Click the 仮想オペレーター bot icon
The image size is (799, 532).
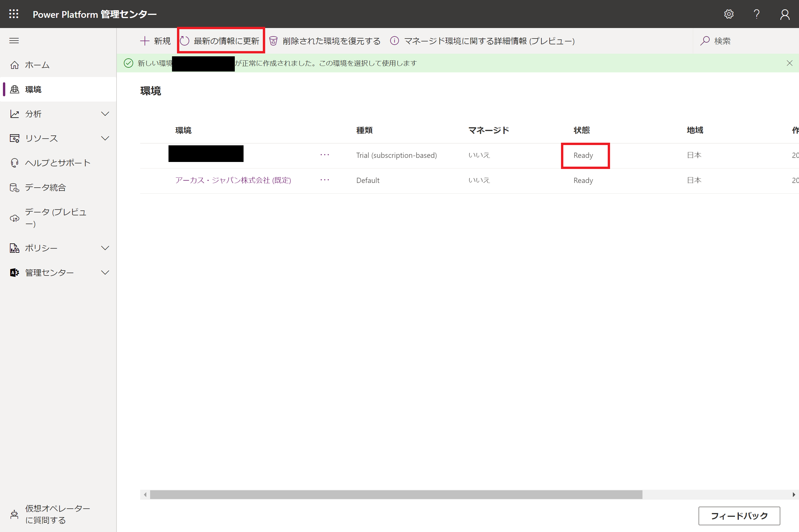14,514
